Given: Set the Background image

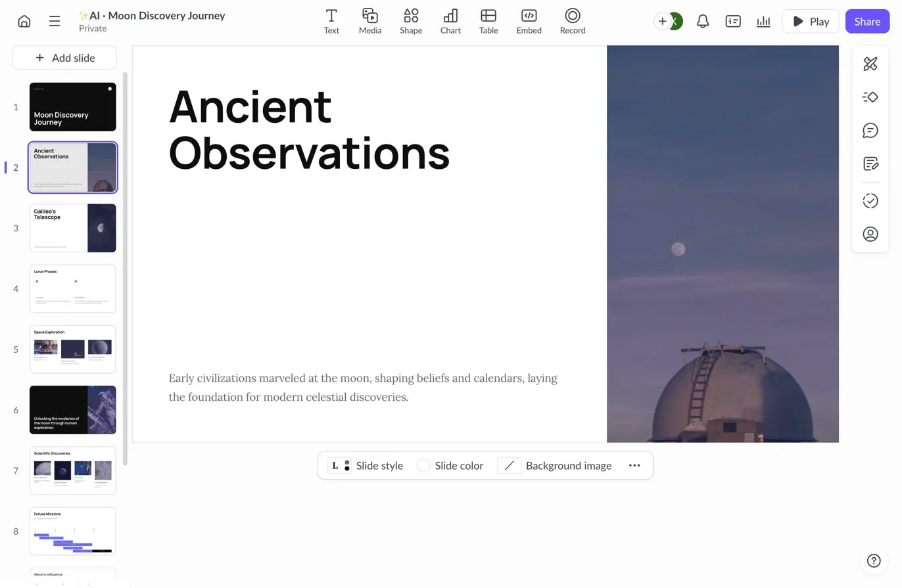Looking at the screenshot, I should tap(555, 466).
